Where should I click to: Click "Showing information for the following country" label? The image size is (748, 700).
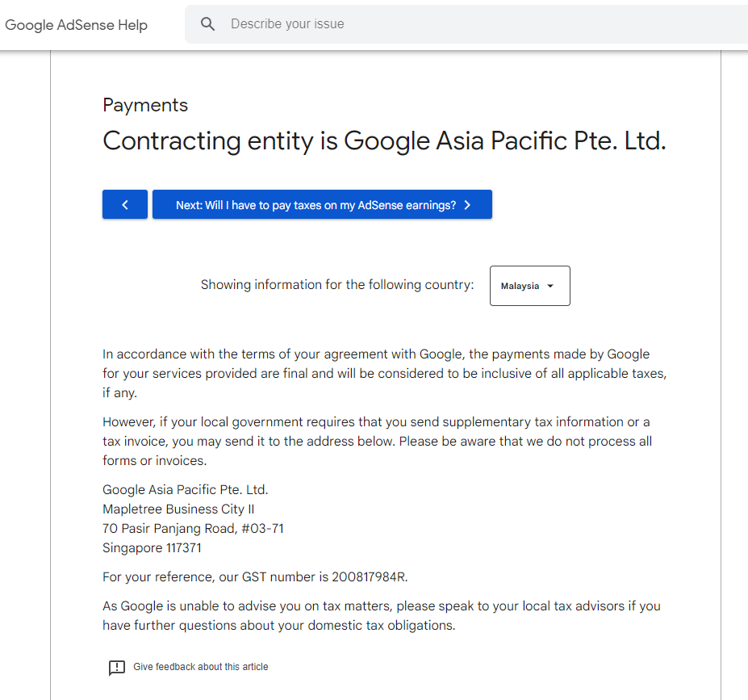coord(337,285)
